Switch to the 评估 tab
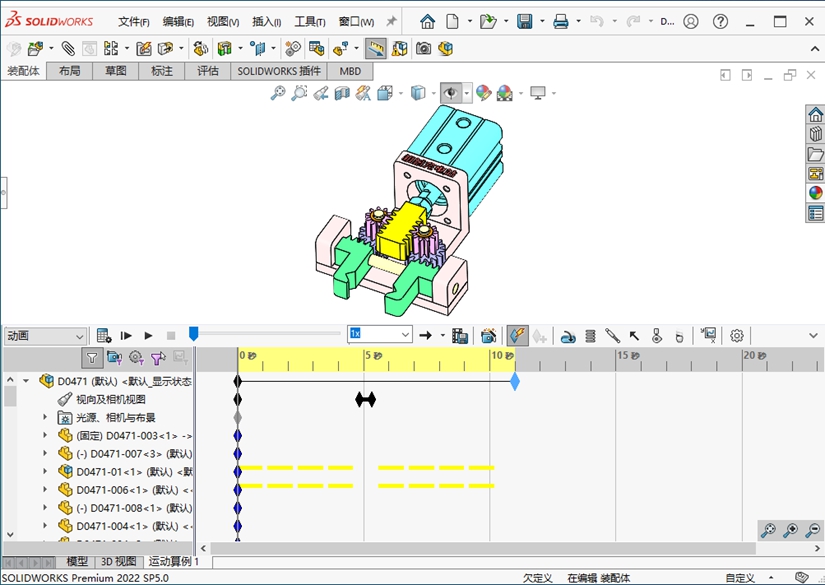The height and width of the screenshot is (585, 825). tap(207, 71)
